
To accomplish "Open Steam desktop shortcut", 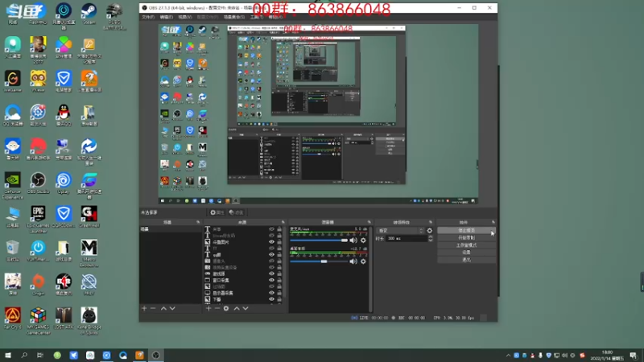I will coord(89,14).
